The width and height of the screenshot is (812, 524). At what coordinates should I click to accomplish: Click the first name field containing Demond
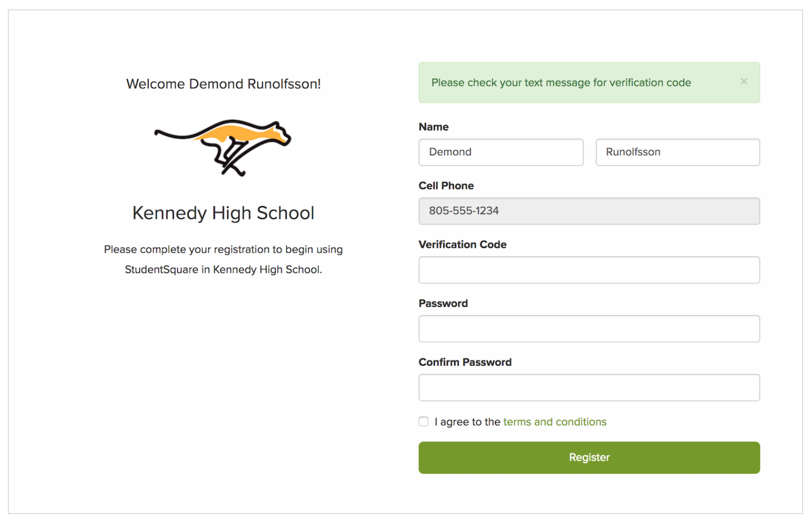coord(500,152)
